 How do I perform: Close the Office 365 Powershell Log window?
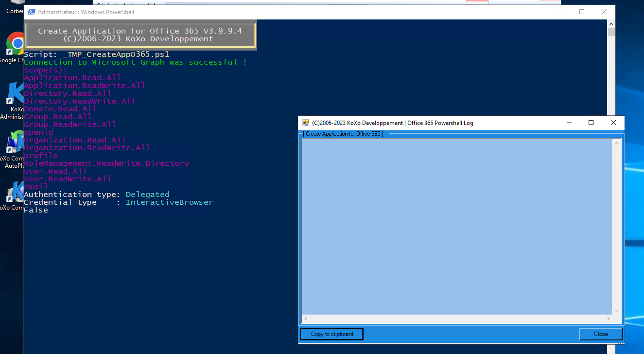(x=613, y=123)
